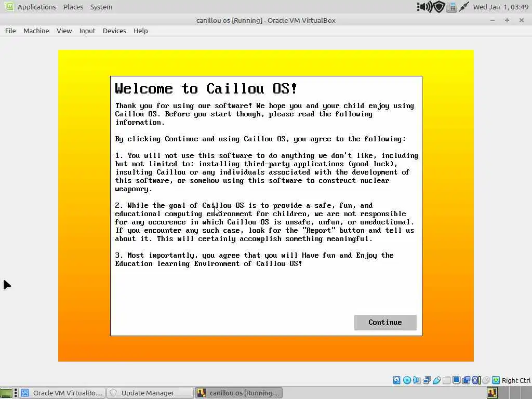Click the Welcome to Caillou OS! heading
This screenshot has width=532, height=399.
pyautogui.click(x=206, y=88)
